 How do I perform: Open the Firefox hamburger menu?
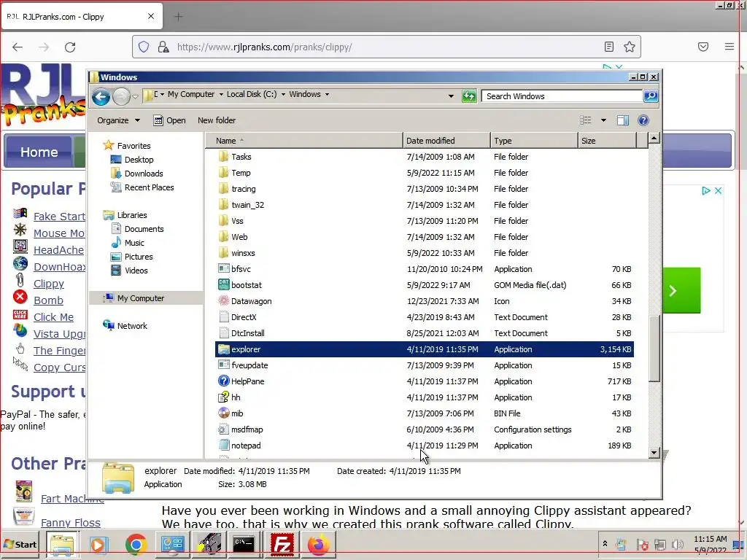tap(729, 47)
